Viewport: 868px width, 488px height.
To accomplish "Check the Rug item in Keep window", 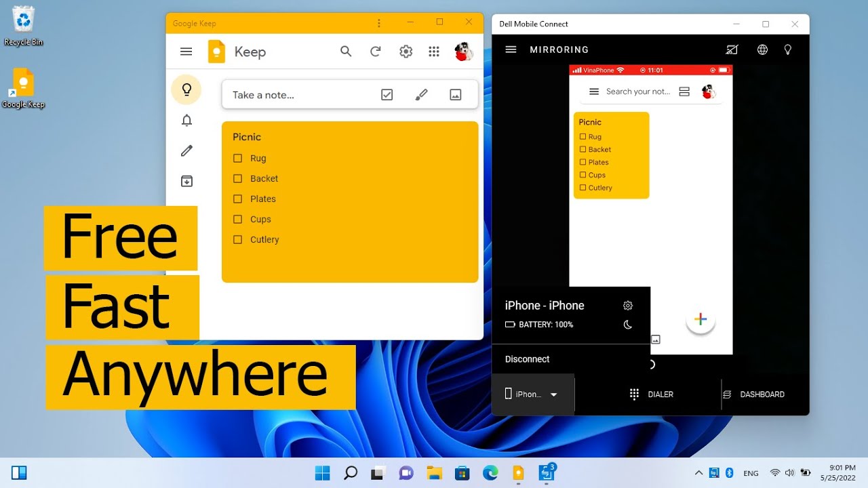I will click(237, 158).
